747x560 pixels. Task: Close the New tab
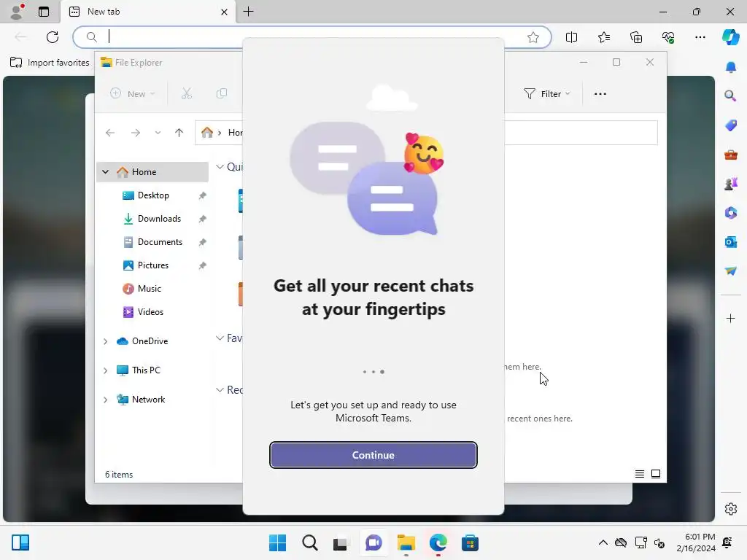pos(224,12)
